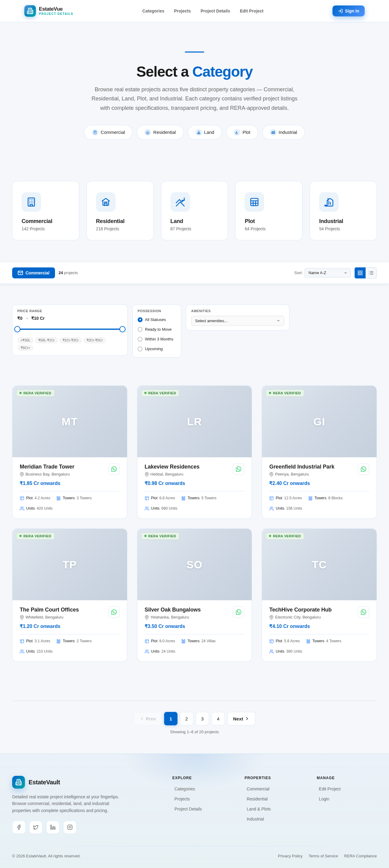Click the maximum price slider handle

click(122, 329)
